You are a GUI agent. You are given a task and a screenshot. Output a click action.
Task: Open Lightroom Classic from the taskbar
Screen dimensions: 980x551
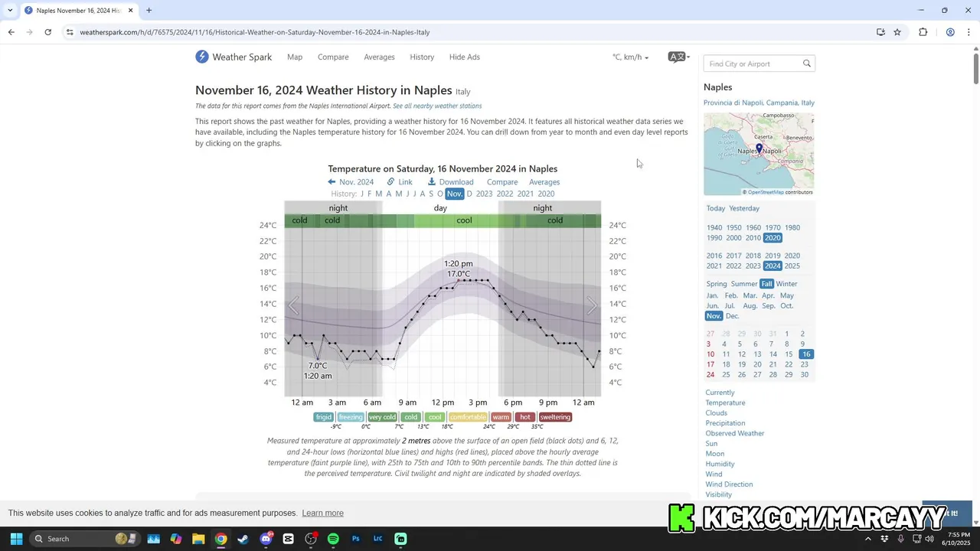[x=377, y=539]
